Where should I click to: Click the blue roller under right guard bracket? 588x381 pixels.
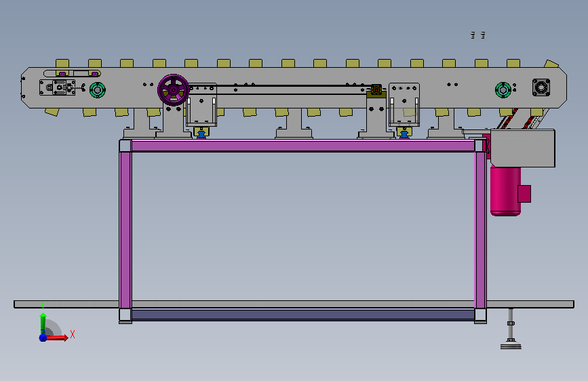[x=404, y=134]
